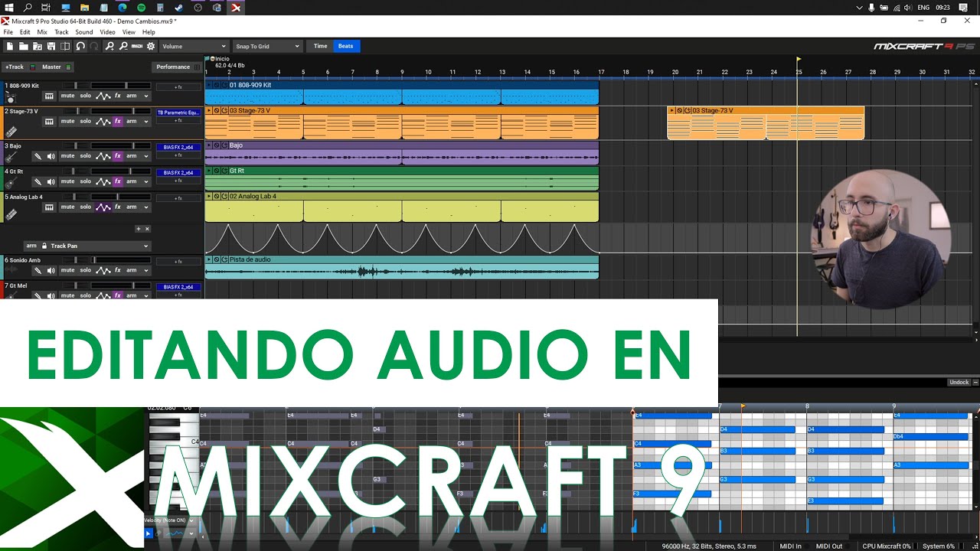Open the Mix menu
This screenshot has width=980, height=551.
pos(42,32)
